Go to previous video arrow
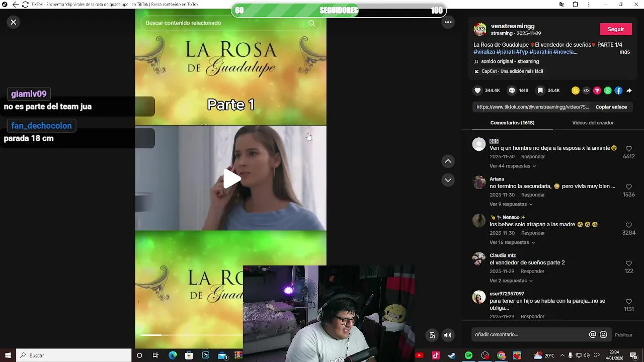The height and width of the screenshot is (362, 644). tap(448, 161)
